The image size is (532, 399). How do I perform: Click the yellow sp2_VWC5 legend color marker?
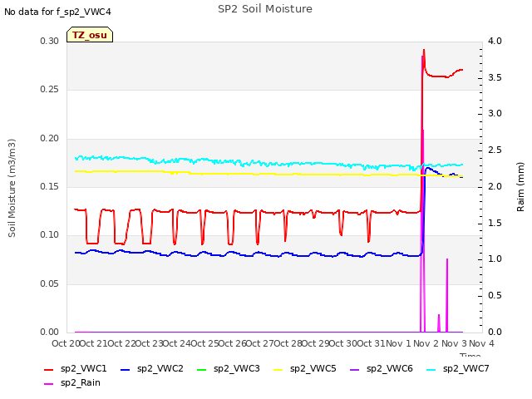coord(278,369)
